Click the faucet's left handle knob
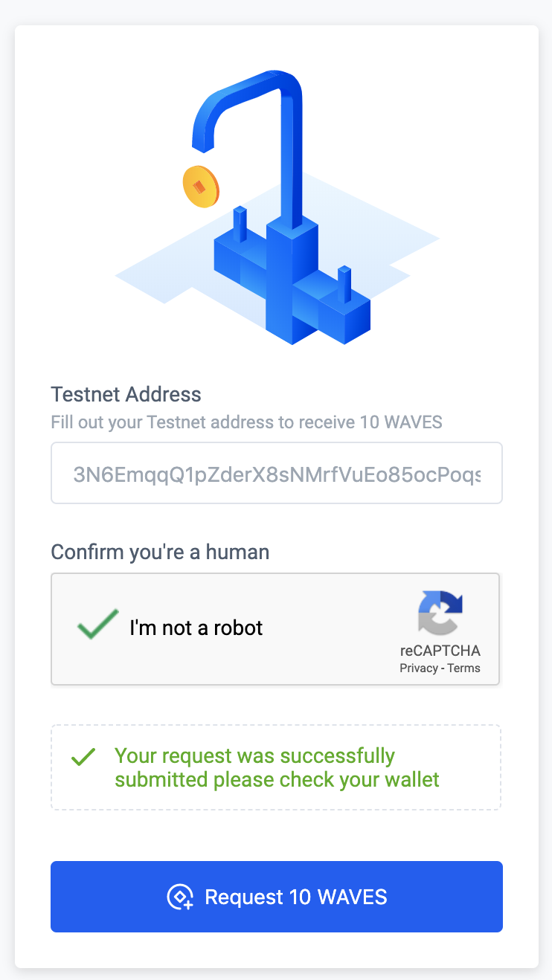 (240, 225)
